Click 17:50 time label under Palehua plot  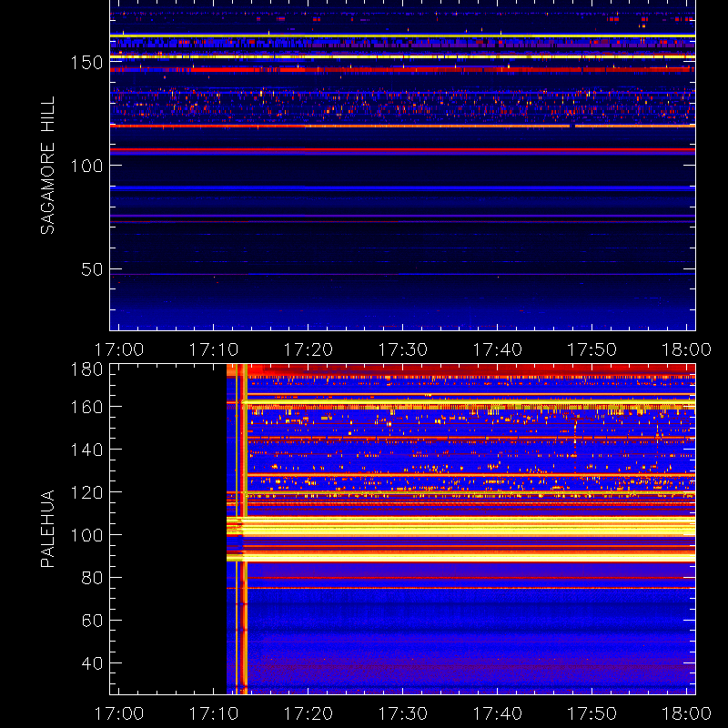[x=592, y=713]
